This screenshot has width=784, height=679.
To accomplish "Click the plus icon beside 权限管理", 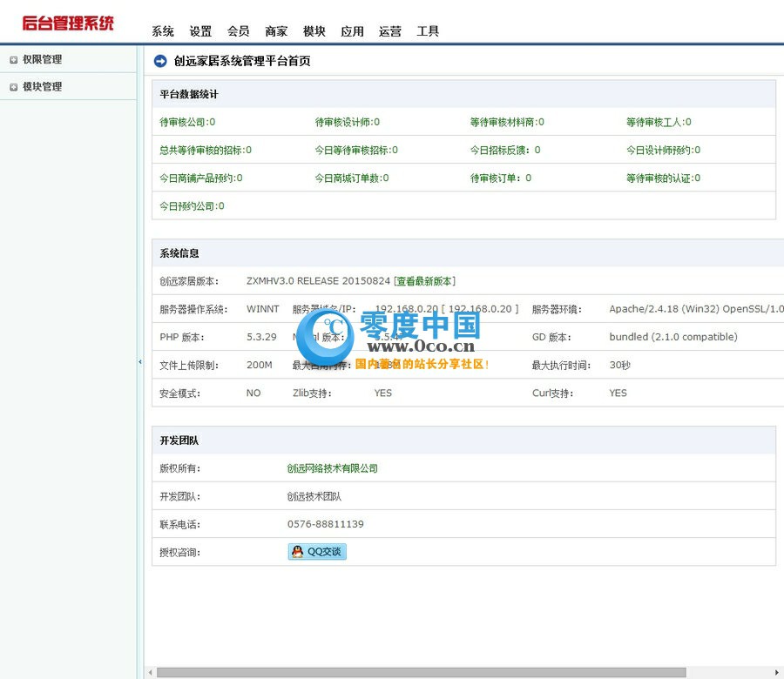I will 12,59.
